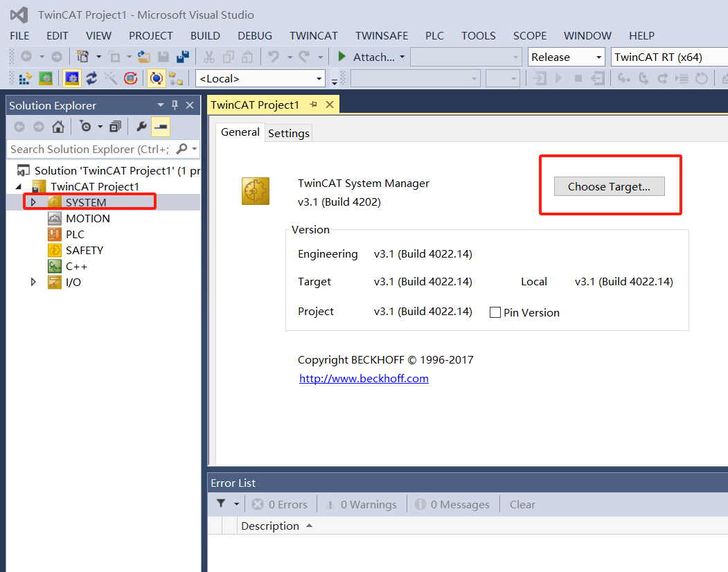728x572 pixels.
Task: Click the Solution Explorer Home icon
Action: pos(58,127)
